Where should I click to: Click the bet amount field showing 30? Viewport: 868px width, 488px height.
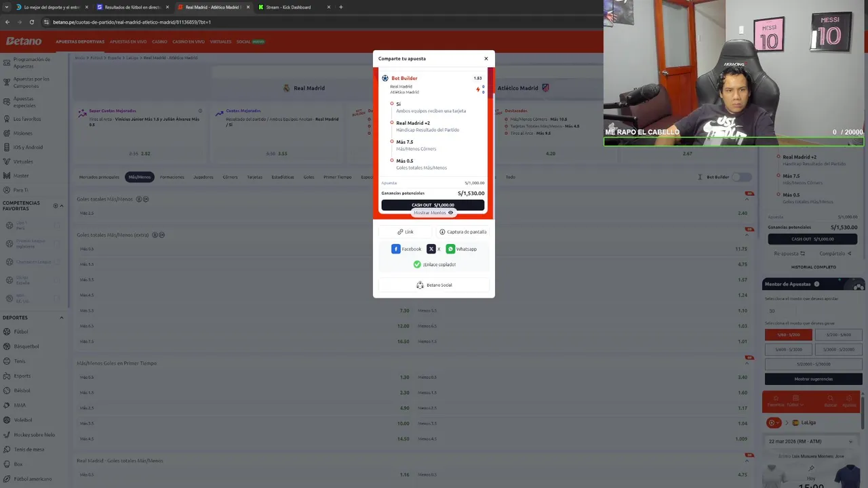pyautogui.click(x=813, y=310)
